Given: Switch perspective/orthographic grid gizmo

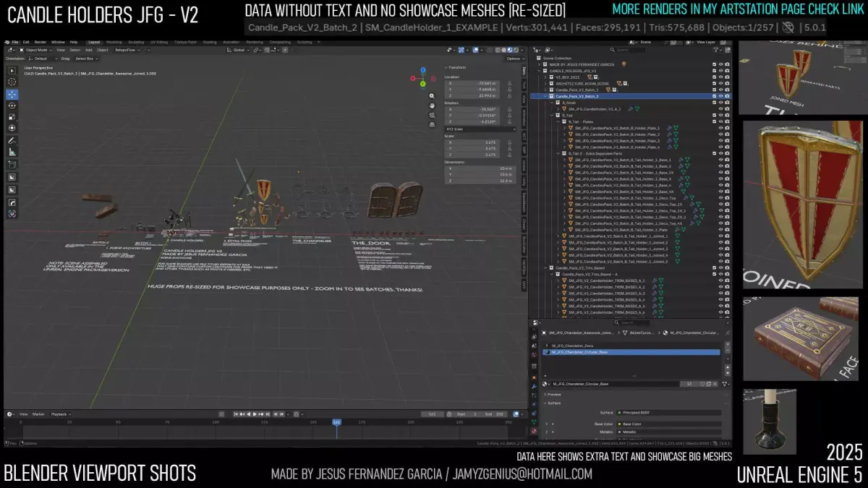Looking at the screenshot, I should click(432, 124).
